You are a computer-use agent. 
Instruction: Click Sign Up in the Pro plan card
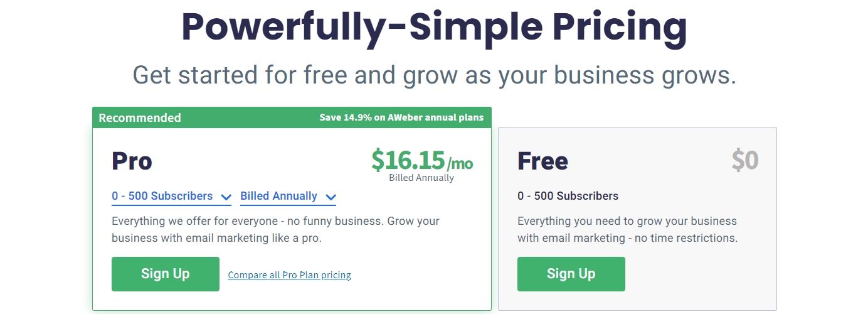tap(166, 274)
